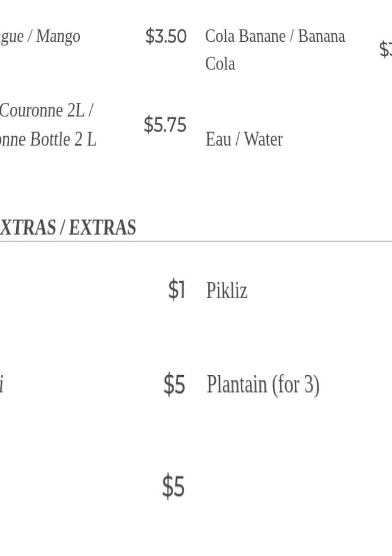
Task: Click the Mango drink item
Action: coord(41,37)
